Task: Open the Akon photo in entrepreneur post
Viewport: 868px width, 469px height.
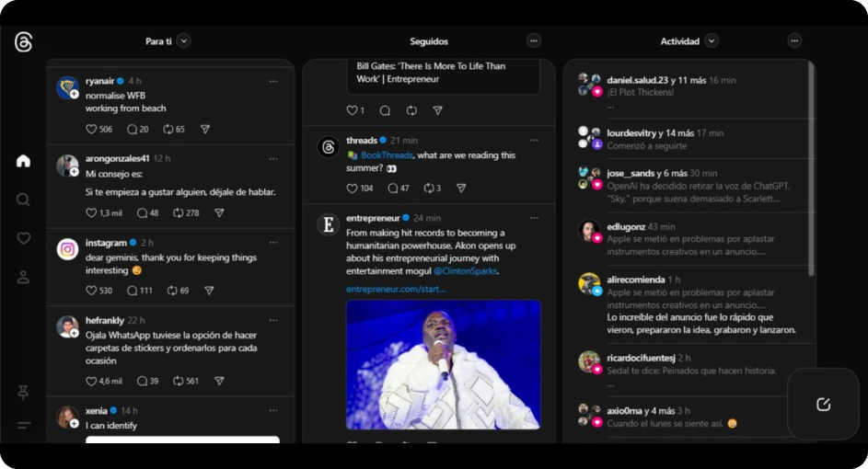Action: pyautogui.click(x=444, y=364)
